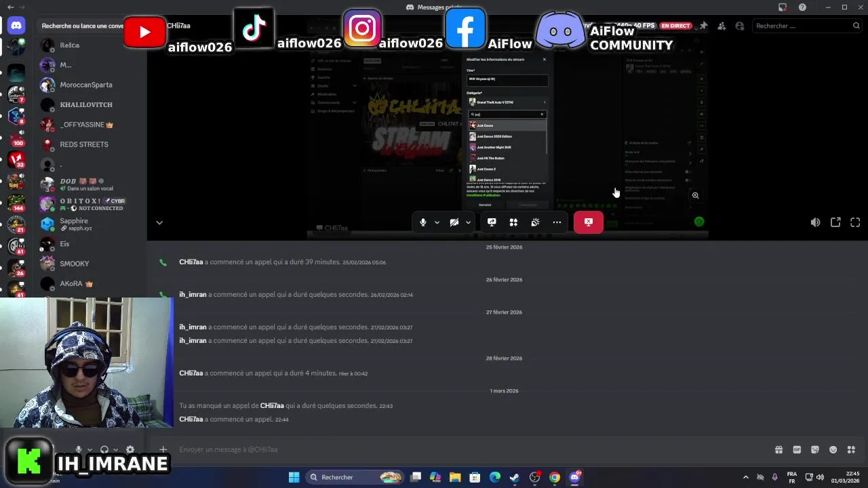Open DM with DOB
This screenshot has height=488, width=868.
click(x=90, y=184)
